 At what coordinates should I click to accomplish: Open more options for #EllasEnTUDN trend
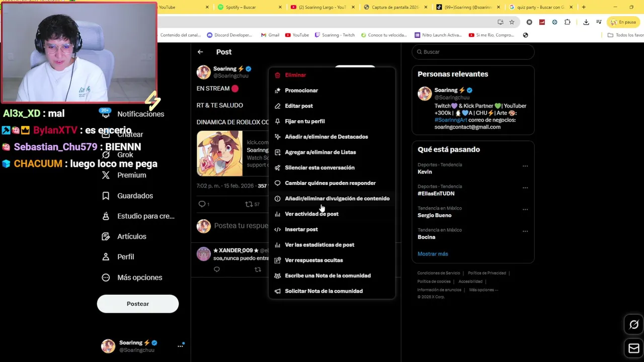click(525, 188)
